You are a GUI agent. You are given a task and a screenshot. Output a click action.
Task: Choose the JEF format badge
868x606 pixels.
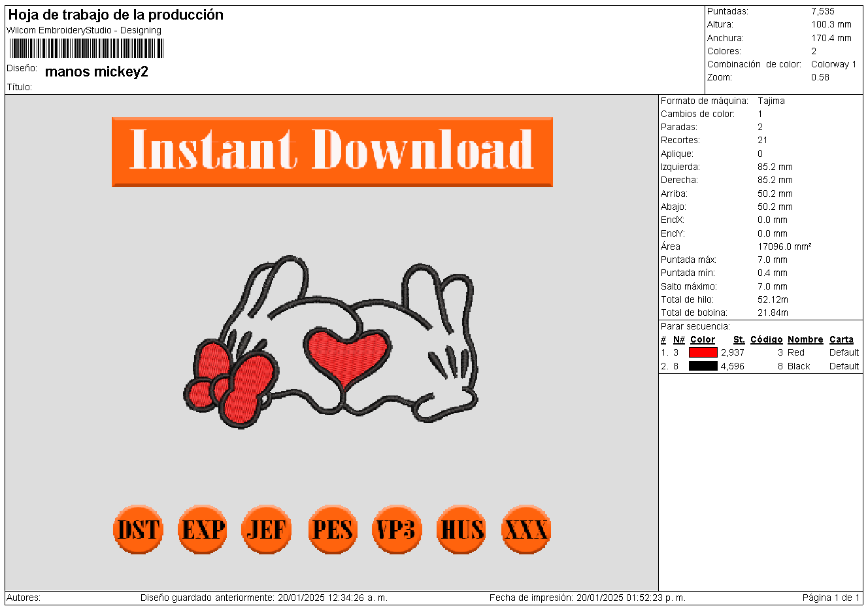(267, 530)
